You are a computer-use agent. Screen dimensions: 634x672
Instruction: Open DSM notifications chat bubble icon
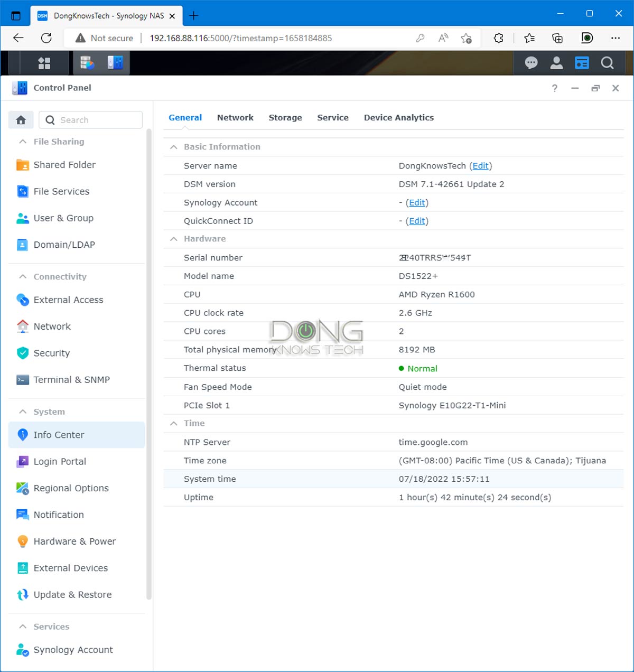coord(531,63)
